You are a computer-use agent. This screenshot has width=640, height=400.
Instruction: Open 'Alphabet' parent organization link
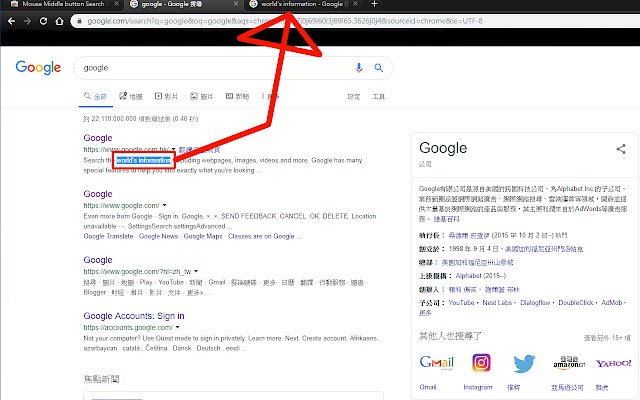coord(468,276)
